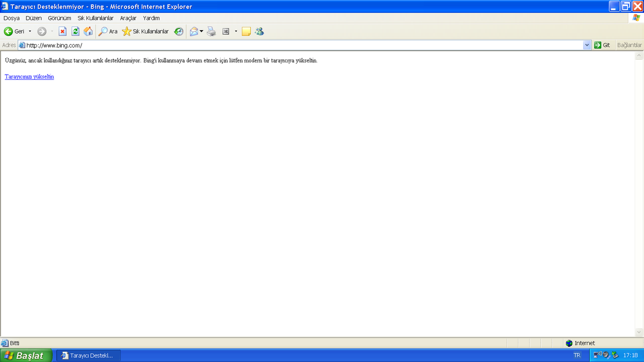Click the Print printer icon
The width and height of the screenshot is (644, 362).
tap(211, 31)
